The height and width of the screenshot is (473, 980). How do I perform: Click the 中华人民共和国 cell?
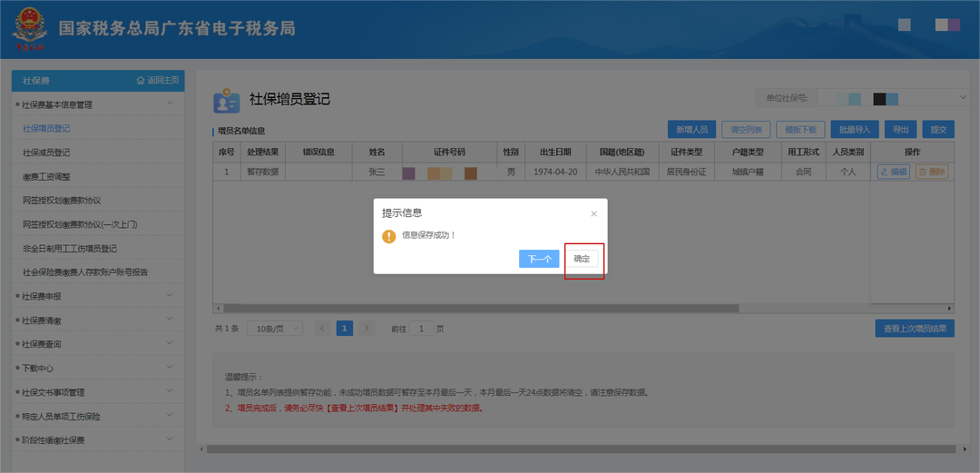(x=622, y=172)
